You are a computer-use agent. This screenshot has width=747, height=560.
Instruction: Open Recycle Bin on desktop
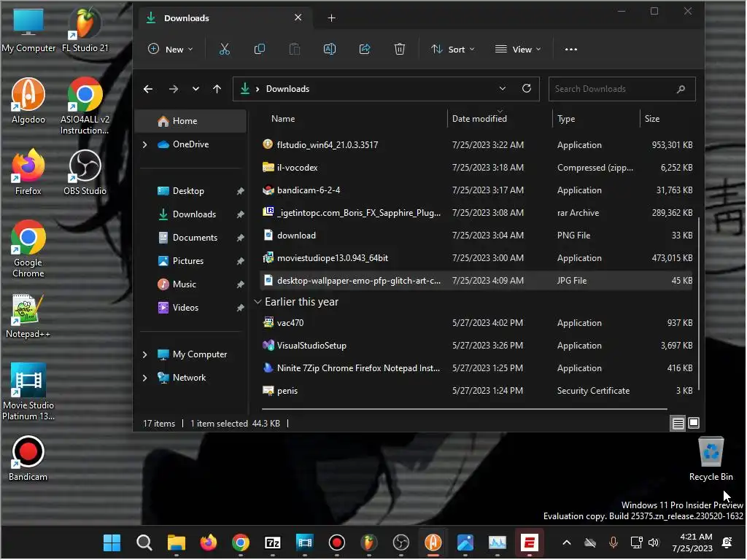[x=711, y=458]
